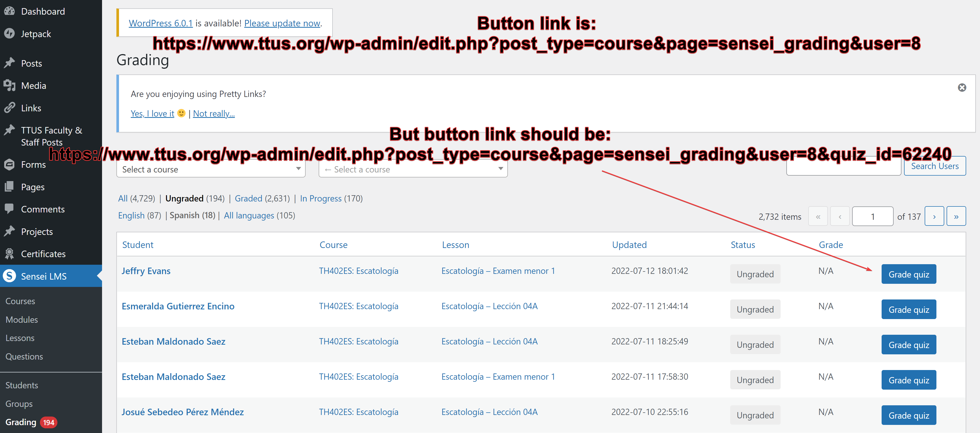Click the Media library icon
980x433 pixels.
(9, 85)
